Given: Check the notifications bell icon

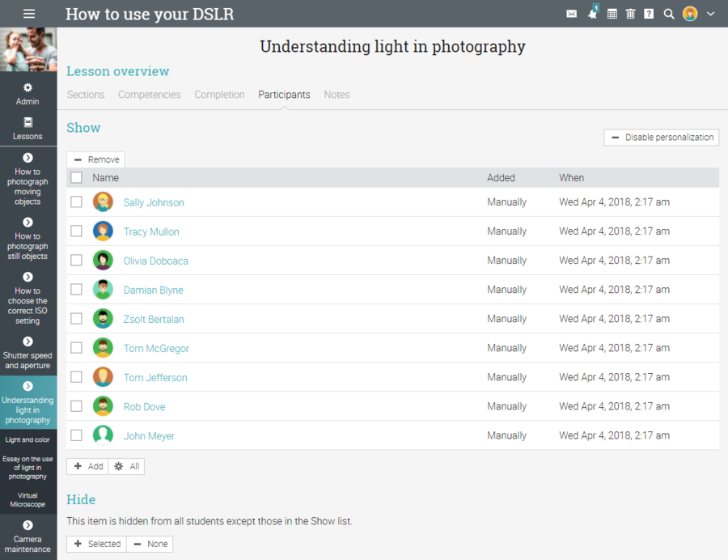Looking at the screenshot, I should [592, 14].
